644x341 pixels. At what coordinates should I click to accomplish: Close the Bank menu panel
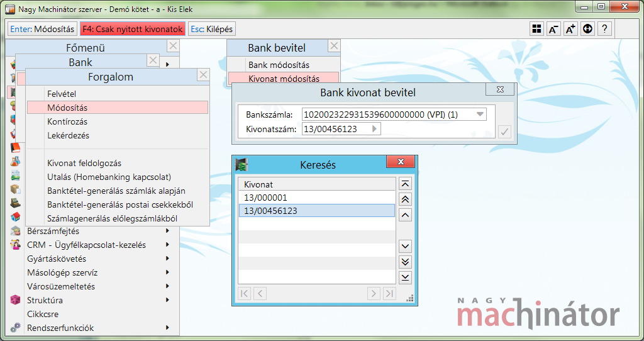tap(153, 60)
